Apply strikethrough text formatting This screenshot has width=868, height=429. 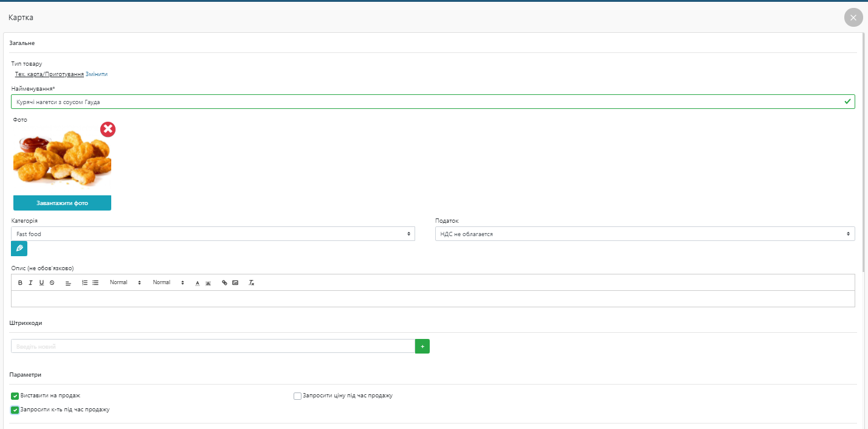click(x=52, y=283)
